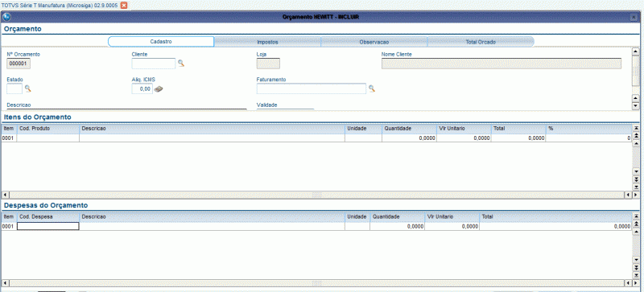Jump to top of Itens grid
644x292 pixels.
(x=636, y=129)
